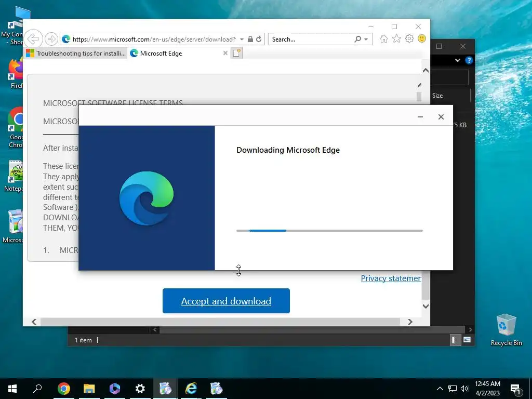Close the File Explorer window
Viewport: 532px width, 399px height.
pos(463,46)
